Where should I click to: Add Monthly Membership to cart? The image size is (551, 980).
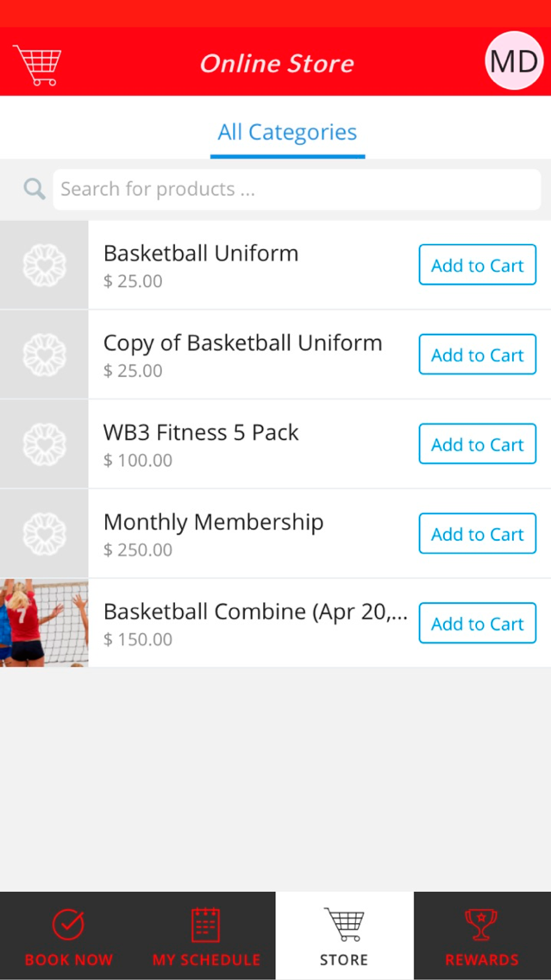(478, 534)
